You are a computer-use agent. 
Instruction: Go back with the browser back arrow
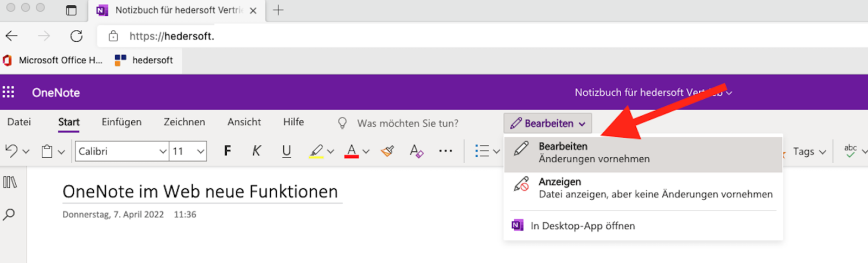click(x=11, y=36)
